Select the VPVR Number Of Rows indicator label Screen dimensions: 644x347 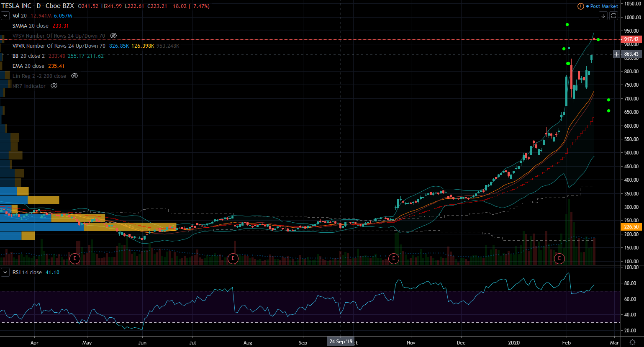click(x=59, y=46)
